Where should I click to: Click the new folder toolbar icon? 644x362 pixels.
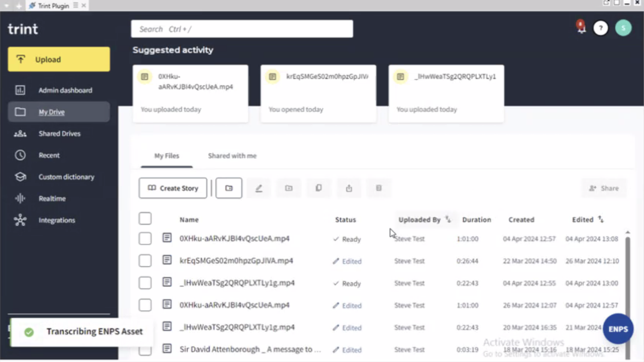click(x=229, y=188)
